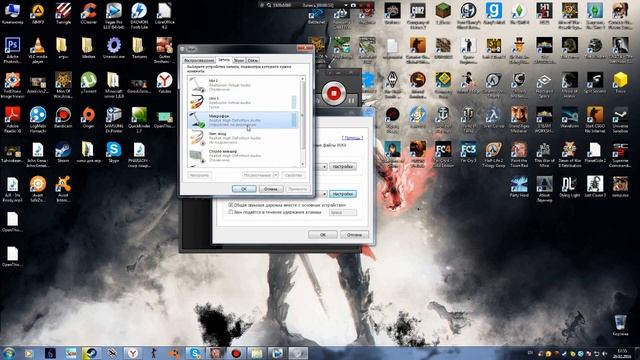Open the Помощь link in Bandicam settings
The width and height of the screenshot is (640, 360).
[352, 138]
